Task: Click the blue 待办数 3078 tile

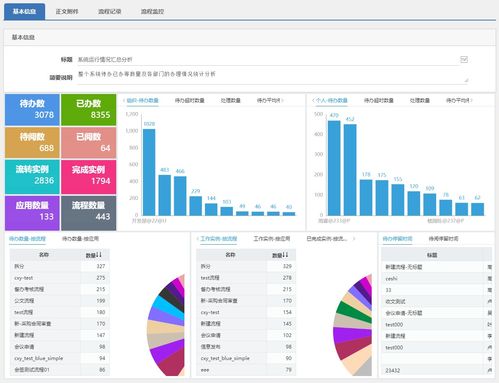Action: [32, 110]
